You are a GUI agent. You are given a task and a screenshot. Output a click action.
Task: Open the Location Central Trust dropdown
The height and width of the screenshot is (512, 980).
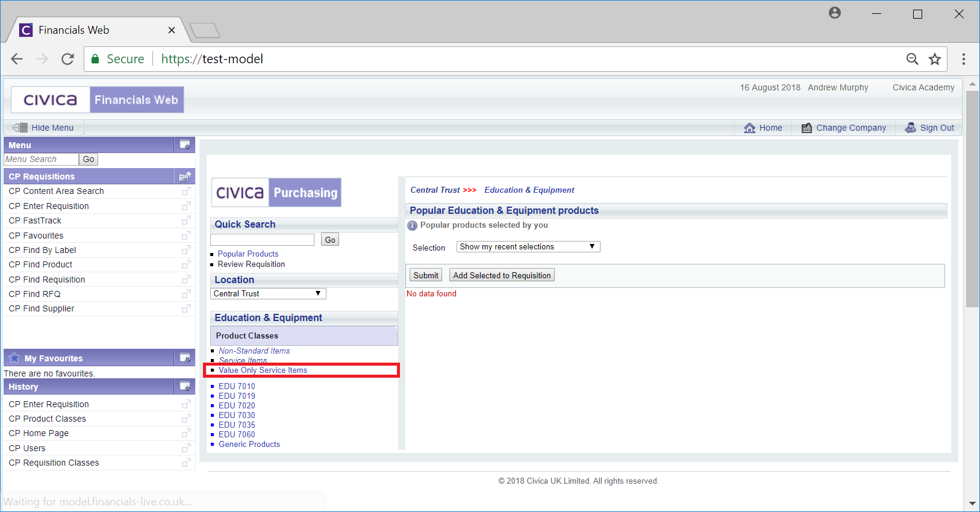click(x=268, y=293)
